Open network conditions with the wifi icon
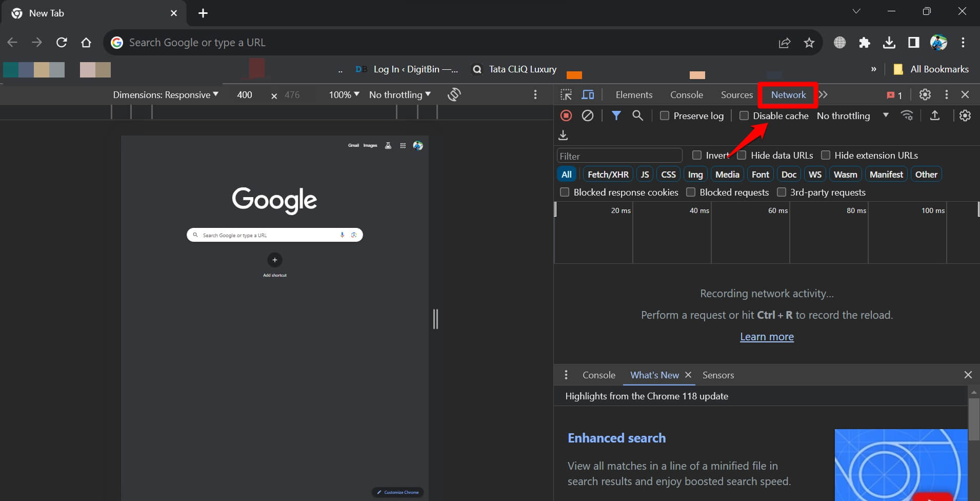Viewport: 980px width, 501px height. pyautogui.click(x=907, y=115)
